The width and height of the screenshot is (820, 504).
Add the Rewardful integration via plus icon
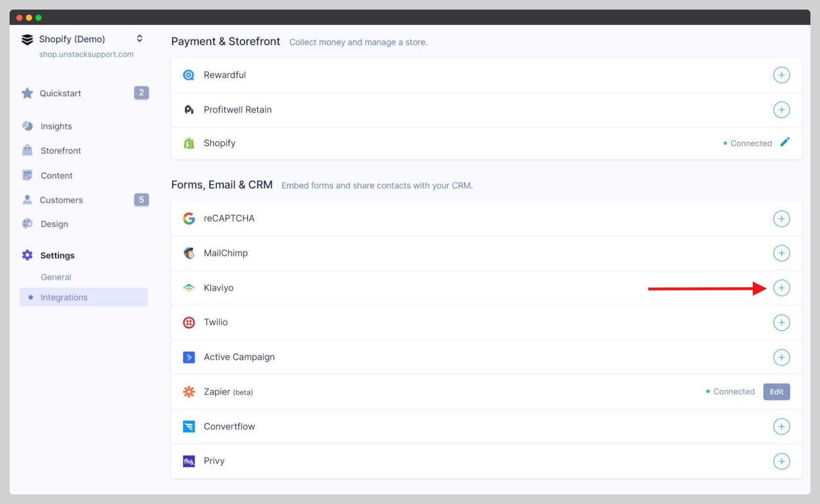click(x=781, y=75)
